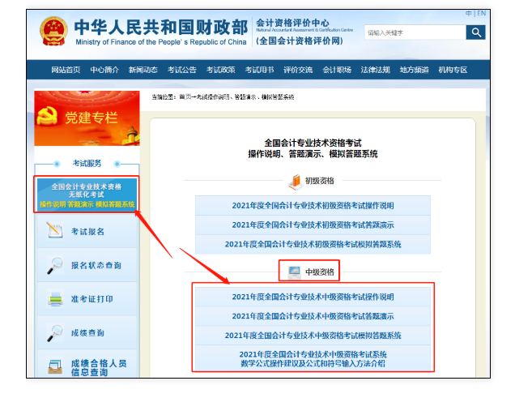Viewport: 532px width, 398px height.
Task: Click (全国会计资格评价网) header text
Action: click(300, 41)
